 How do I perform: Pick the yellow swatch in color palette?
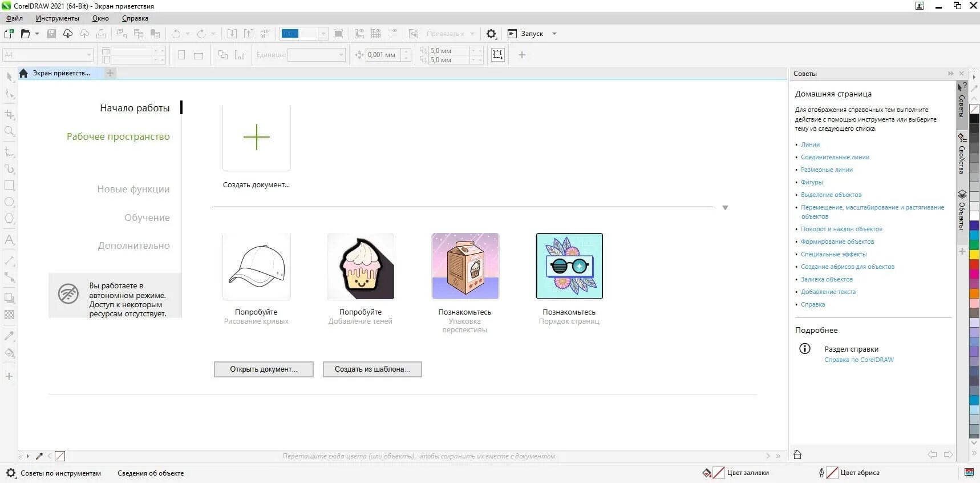click(x=974, y=254)
